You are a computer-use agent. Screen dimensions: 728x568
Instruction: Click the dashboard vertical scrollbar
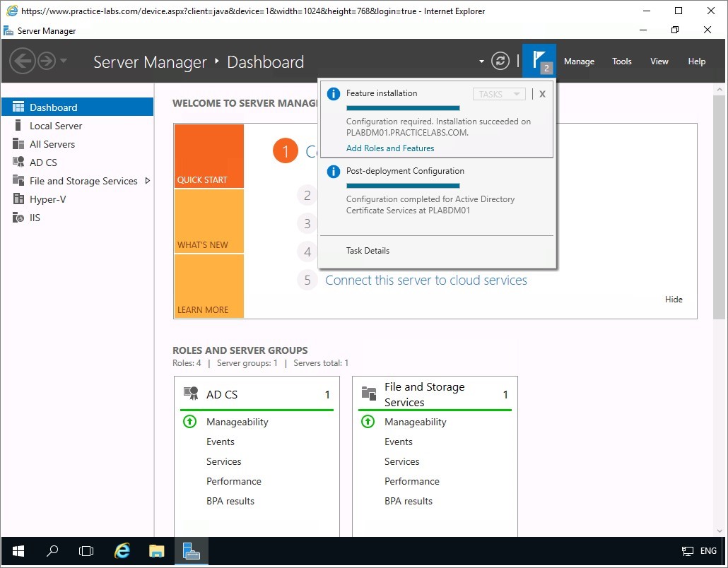tap(720, 207)
